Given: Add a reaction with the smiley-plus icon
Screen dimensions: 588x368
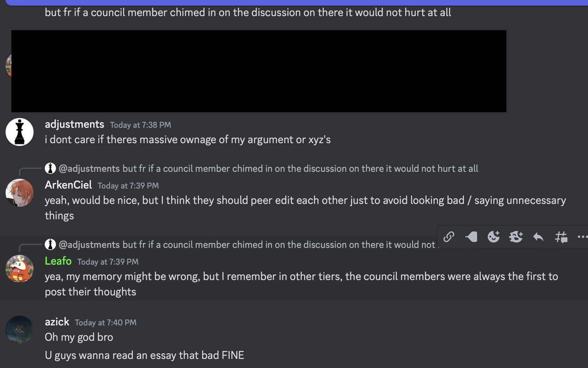Looking at the screenshot, I should click(494, 237).
